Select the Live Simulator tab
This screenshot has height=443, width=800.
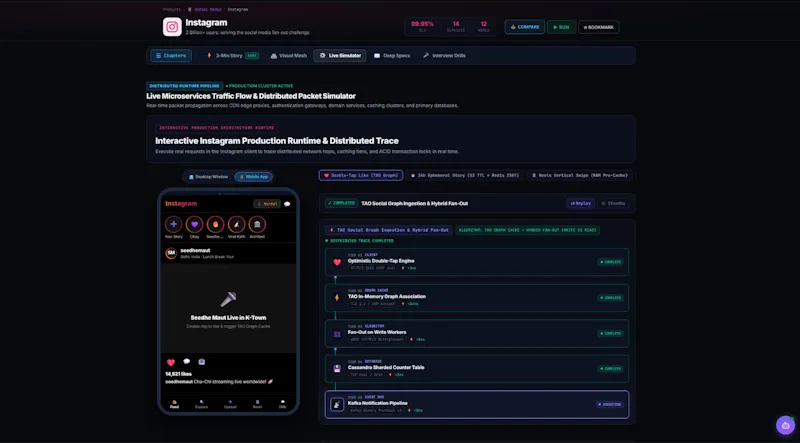coord(340,56)
